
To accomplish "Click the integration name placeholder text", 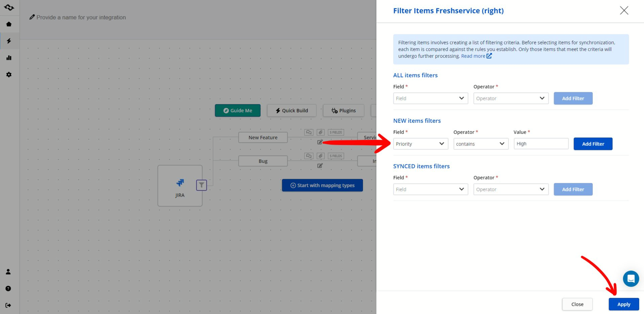I will 81,17.
